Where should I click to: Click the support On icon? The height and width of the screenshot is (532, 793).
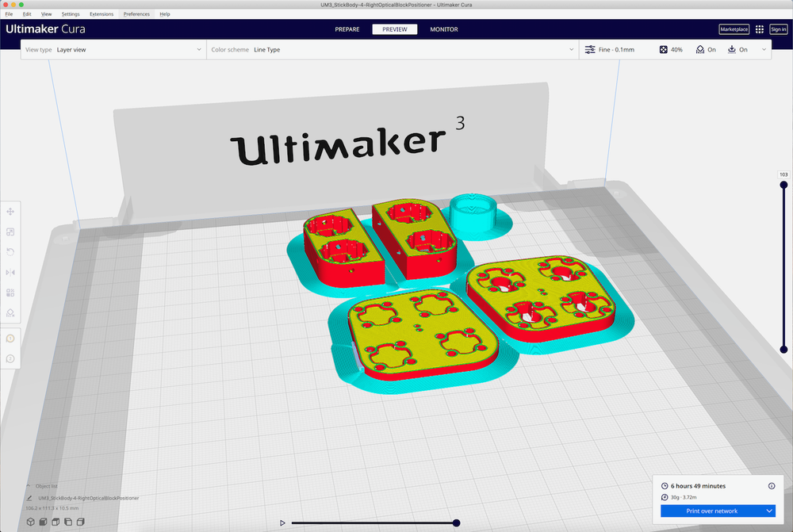pyautogui.click(x=699, y=50)
